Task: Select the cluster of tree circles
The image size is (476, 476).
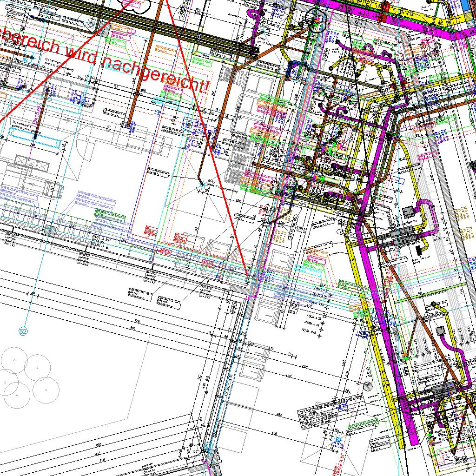Action: 26,377
